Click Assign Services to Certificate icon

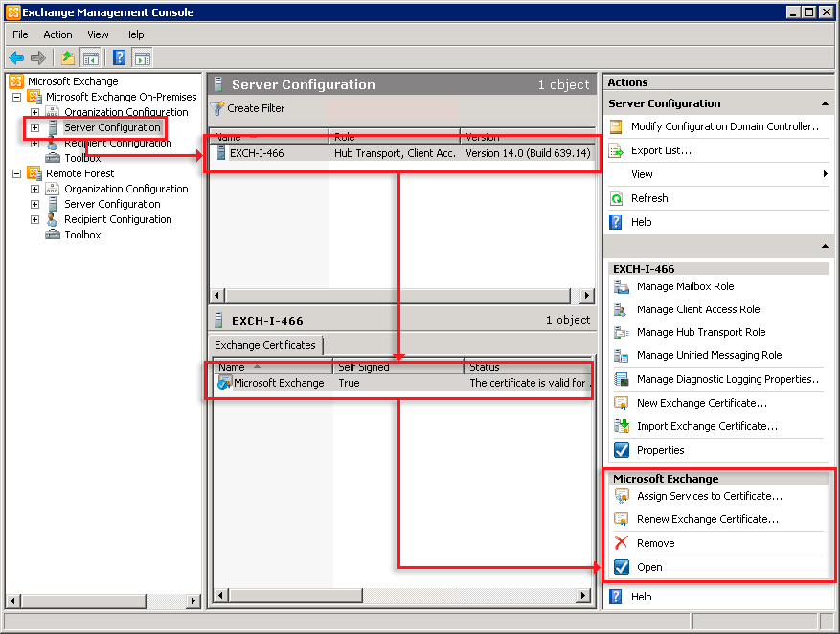(x=622, y=496)
